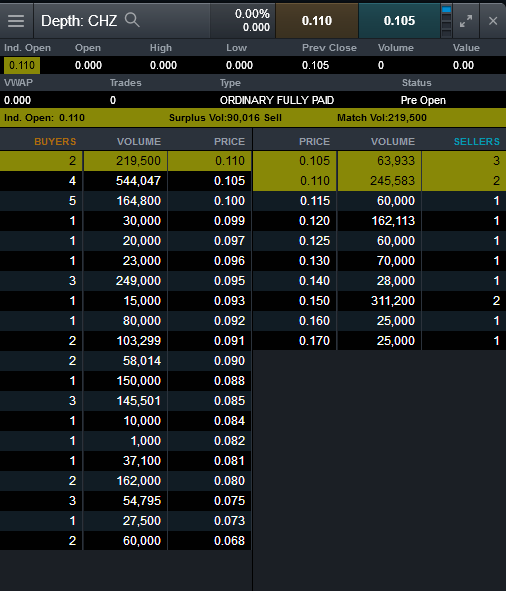This screenshot has height=591, width=506.
Task: Select the sell price 0.105 cell
Action: tap(294, 161)
